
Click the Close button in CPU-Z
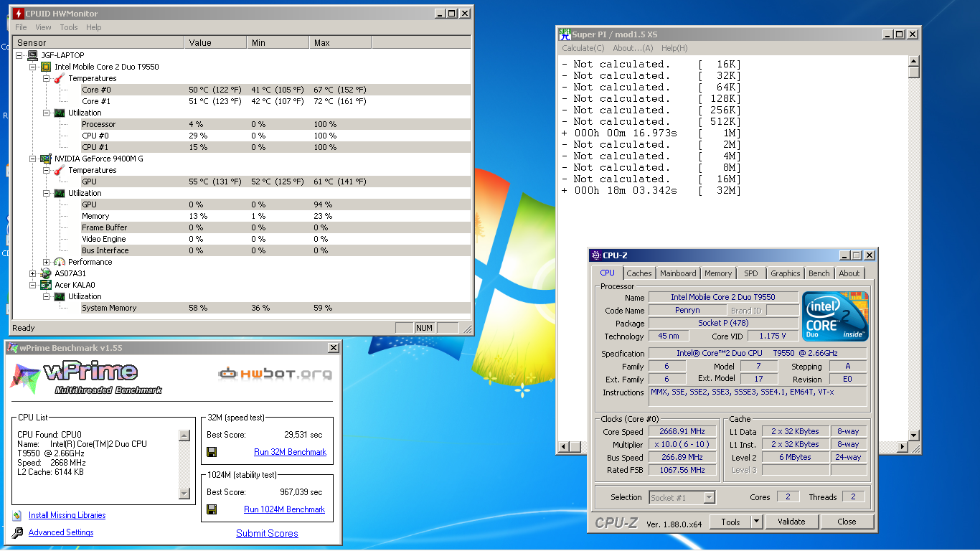[847, 522]
